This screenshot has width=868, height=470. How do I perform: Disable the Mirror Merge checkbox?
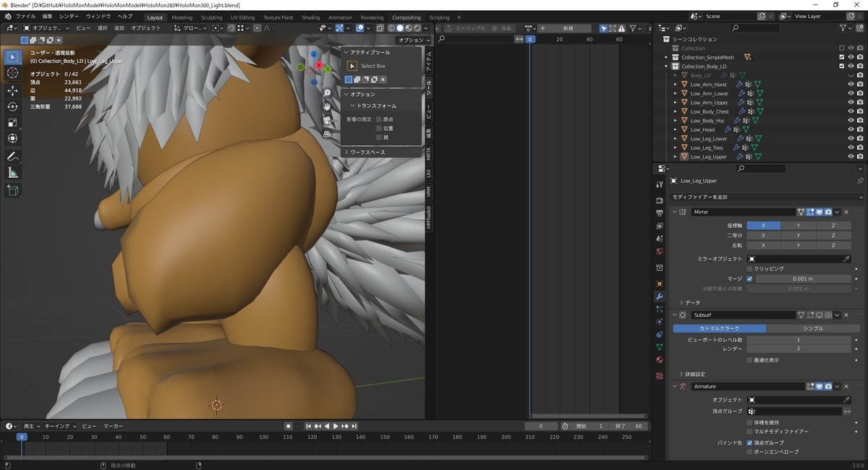[x=749, y=279]
